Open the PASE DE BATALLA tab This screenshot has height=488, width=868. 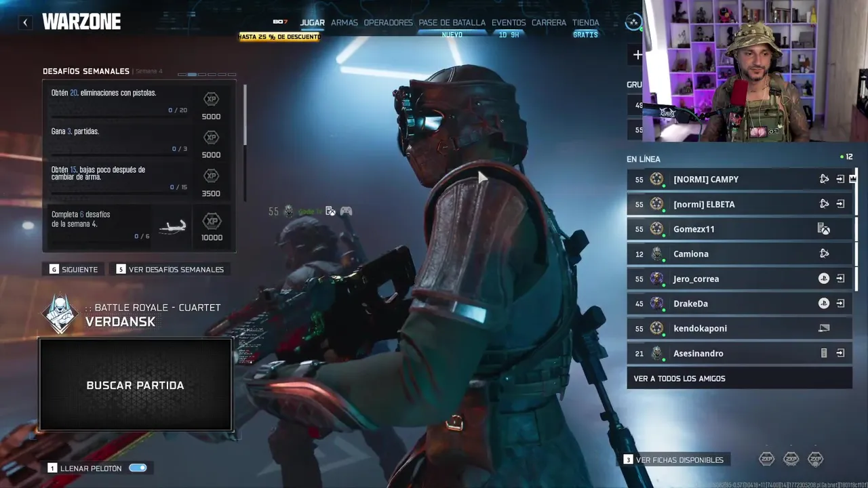452,22
